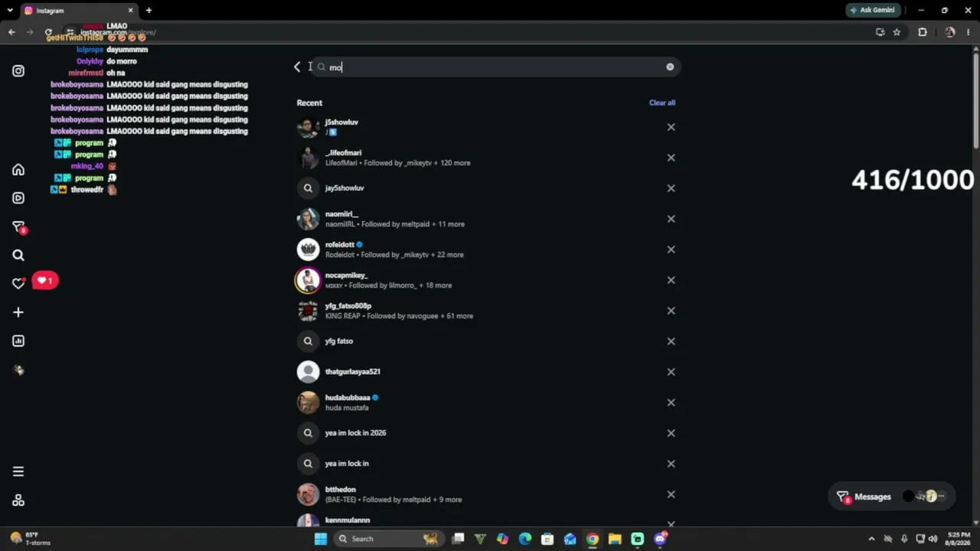Open a new Chrome tab
This screenshot has height=551, width=980.
tap(149, 11)
